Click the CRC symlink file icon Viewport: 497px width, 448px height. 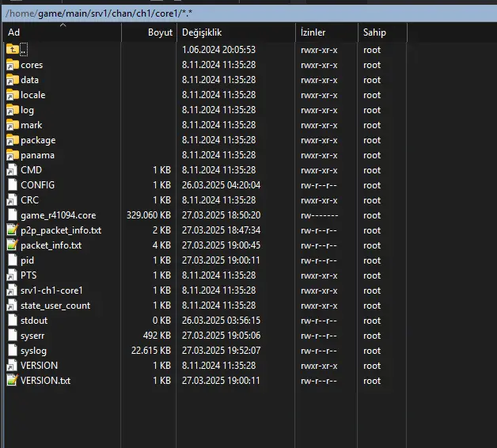[12, 200]
